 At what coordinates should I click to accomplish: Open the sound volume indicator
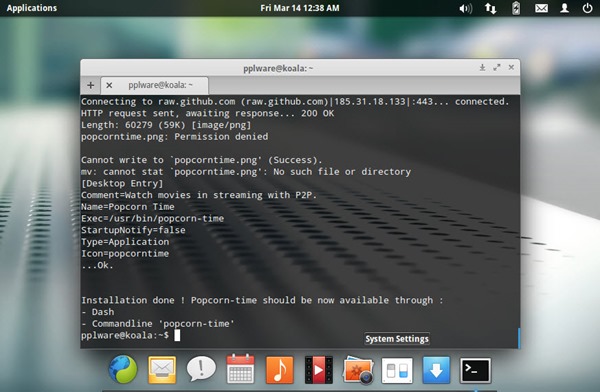click(x=465, y=8)
